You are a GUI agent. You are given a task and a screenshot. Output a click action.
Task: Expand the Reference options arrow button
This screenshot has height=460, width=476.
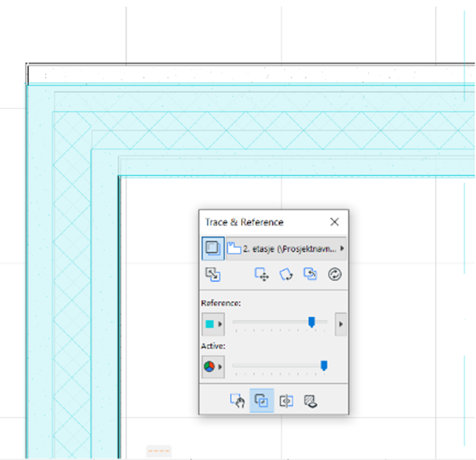341,324
